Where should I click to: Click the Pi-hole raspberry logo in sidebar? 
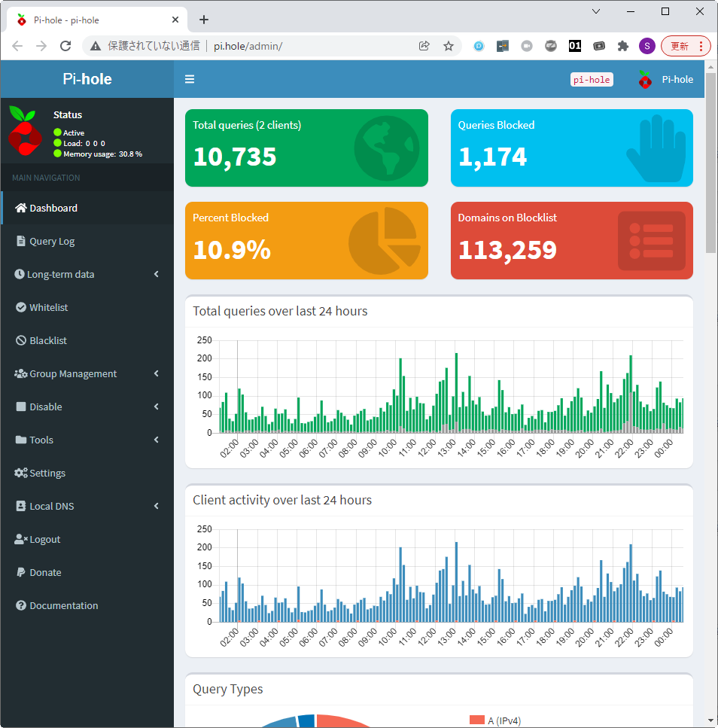coord(26,131)
